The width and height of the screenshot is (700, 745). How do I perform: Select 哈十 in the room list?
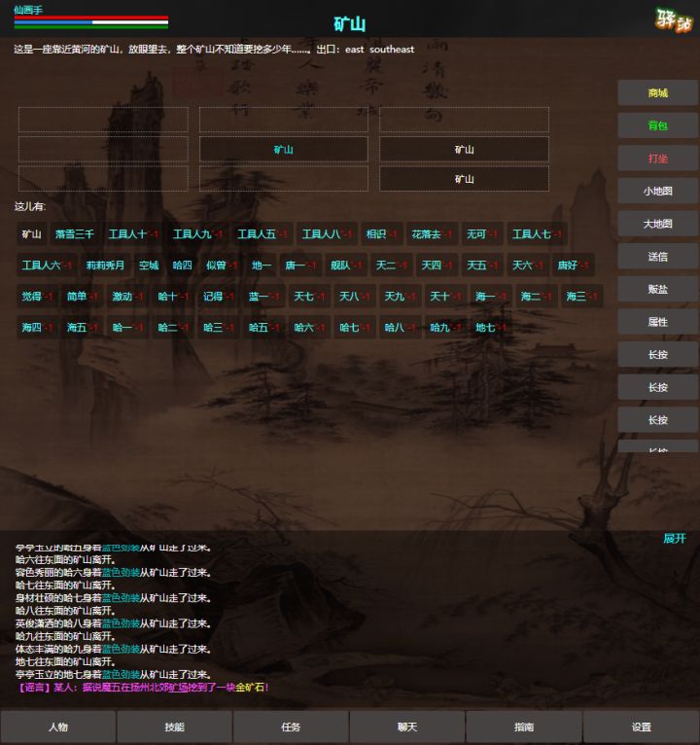tap(173, 297)
